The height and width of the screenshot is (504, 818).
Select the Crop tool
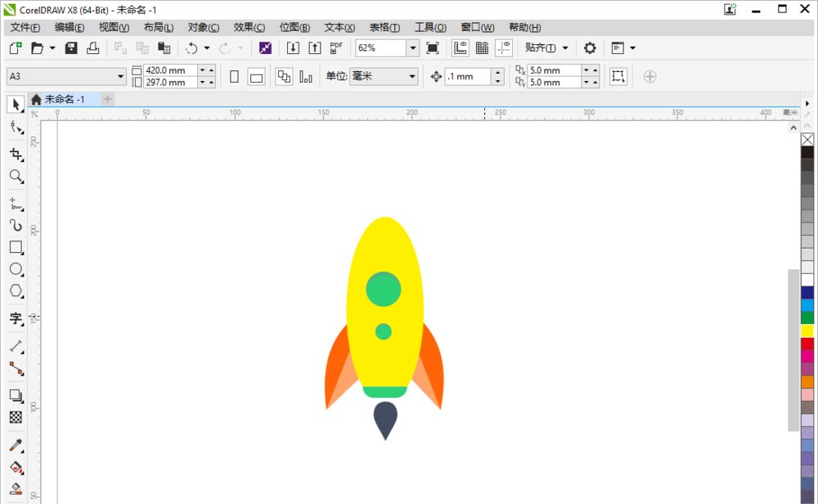coord(16,154)
